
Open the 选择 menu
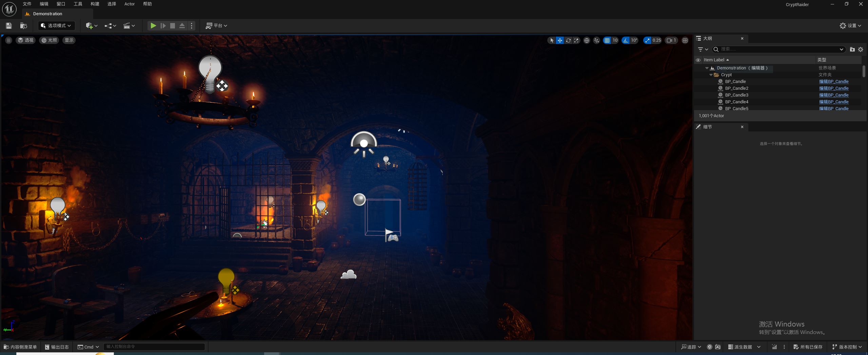click(x=112, y=4)
